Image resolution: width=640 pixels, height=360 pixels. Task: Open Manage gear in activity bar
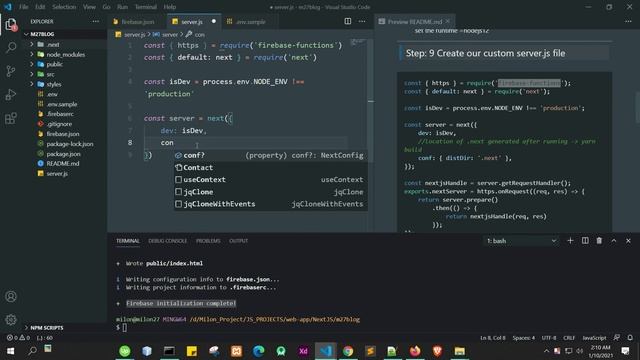(x=11, y=320)
